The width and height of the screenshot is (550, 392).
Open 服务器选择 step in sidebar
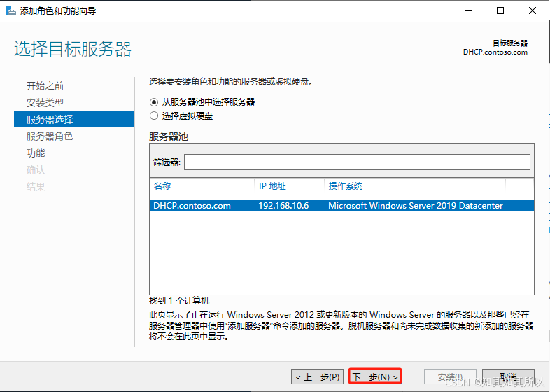[73, 119]
